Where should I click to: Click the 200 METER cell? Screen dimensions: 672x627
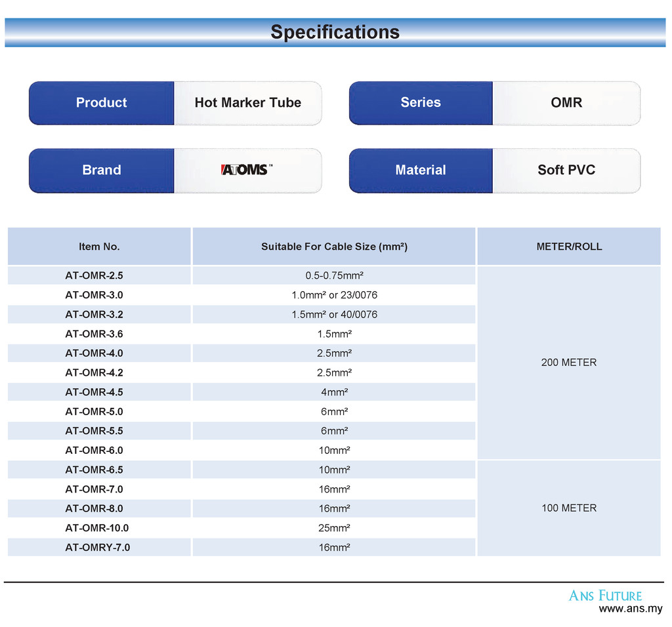pos(569,362)
